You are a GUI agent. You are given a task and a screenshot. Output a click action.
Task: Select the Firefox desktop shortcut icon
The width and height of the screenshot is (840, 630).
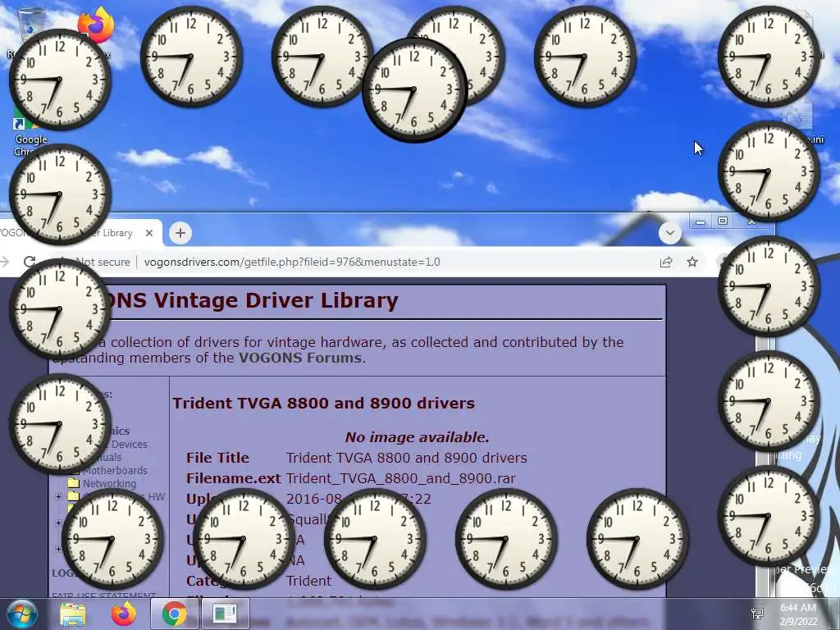click(97, 24)
